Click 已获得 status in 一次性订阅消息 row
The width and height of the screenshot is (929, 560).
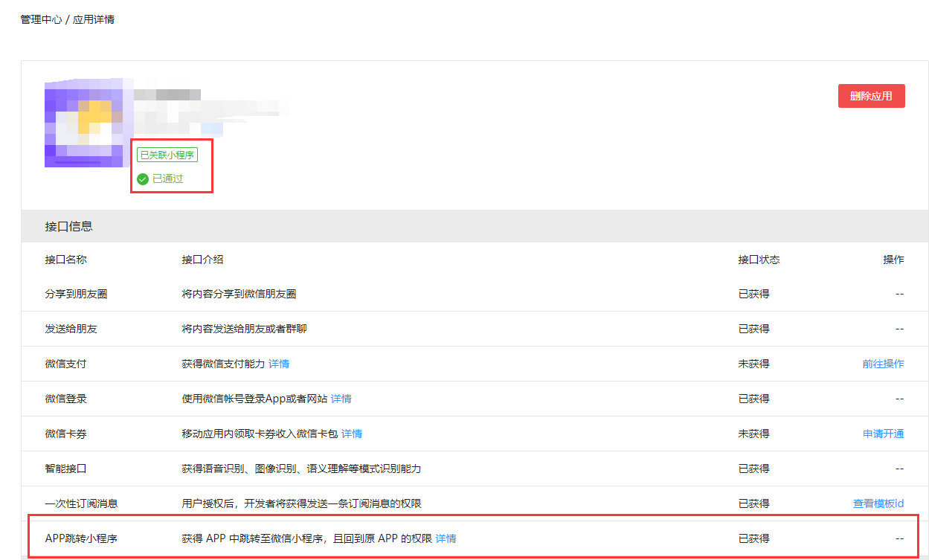754,503
